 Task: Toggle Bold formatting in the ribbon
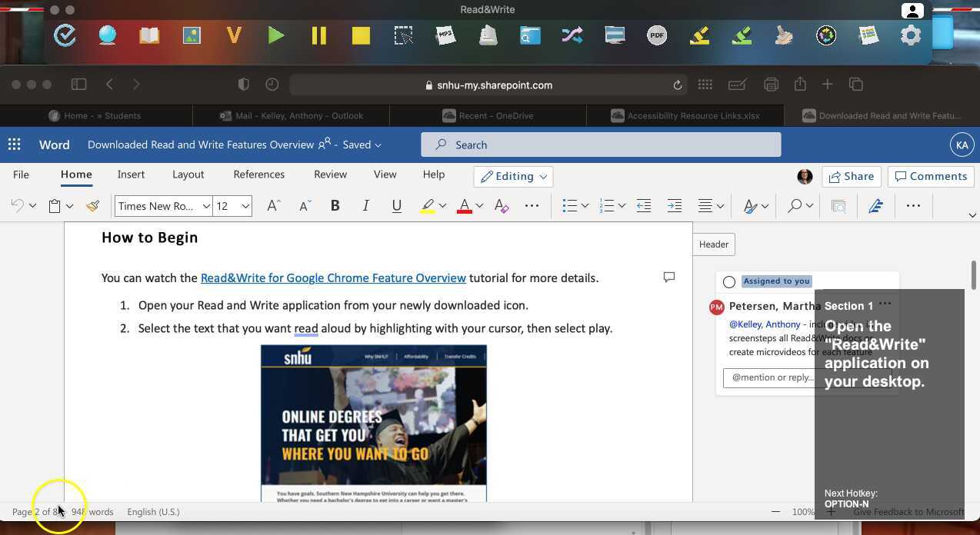click(335, 206)
